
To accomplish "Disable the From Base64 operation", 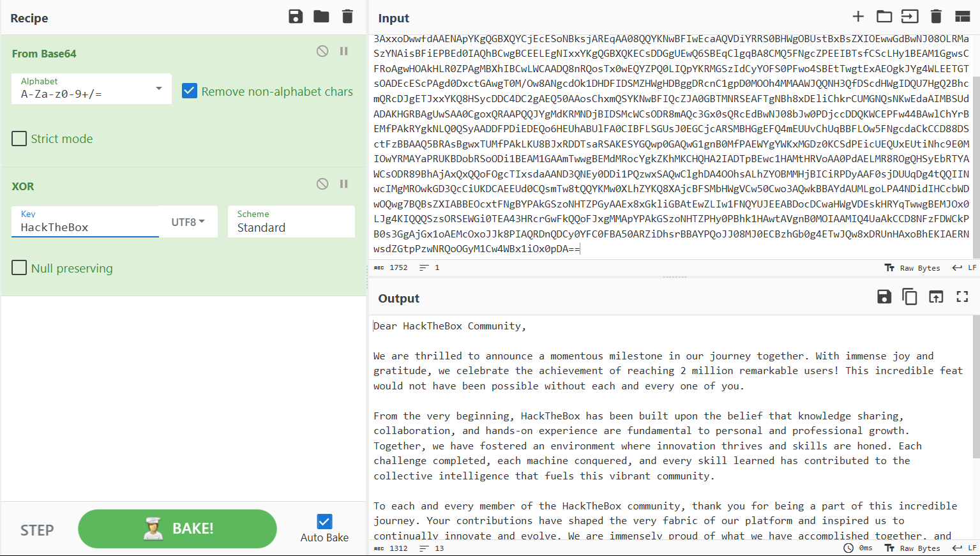I will point(322,51).
